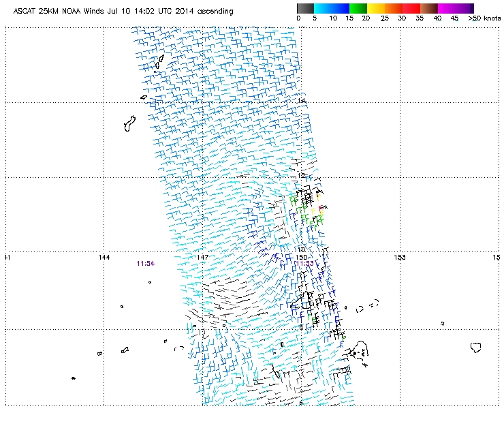
Task: Click the red wind barb near 12N
Action: point(321,207)
